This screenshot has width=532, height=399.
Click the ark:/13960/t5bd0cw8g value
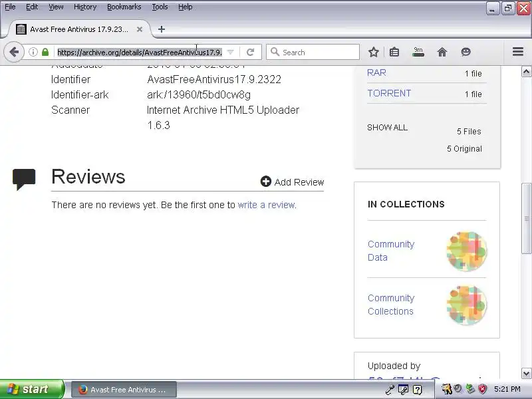pyautogui.click(x=199, y=94)
